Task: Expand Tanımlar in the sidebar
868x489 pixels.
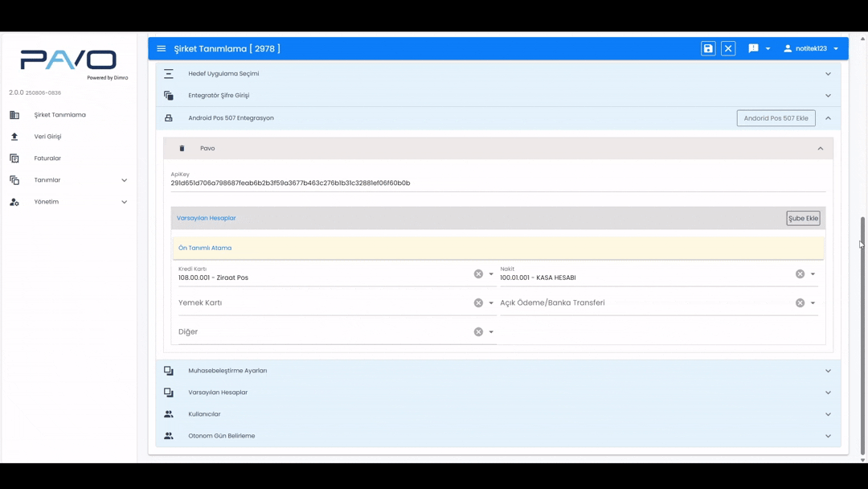Action: coord(124,180)
